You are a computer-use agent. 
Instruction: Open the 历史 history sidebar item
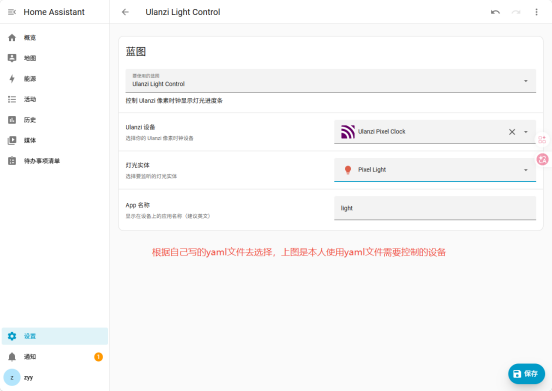point(55,120)
